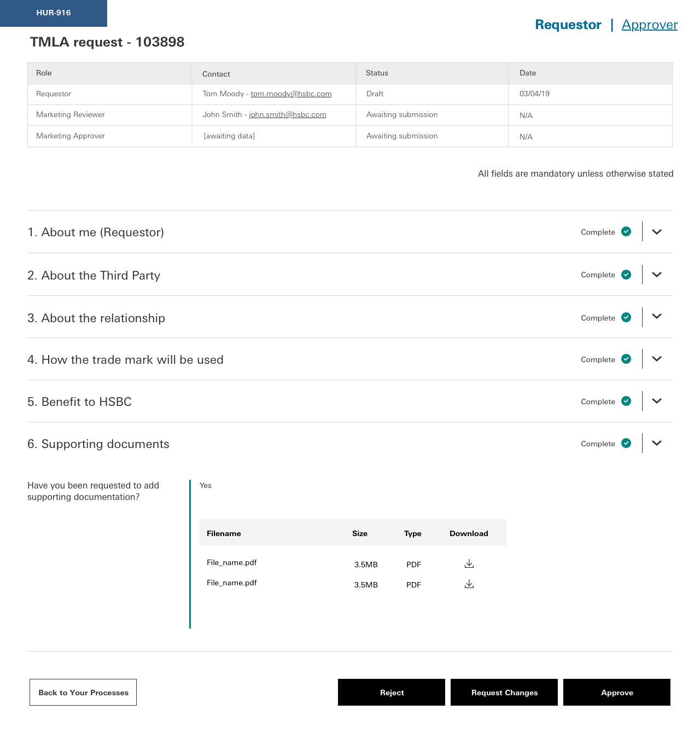This screenshot has width=700, height=733.
Task: Open tom.moody@hsbc.com email link
Action: 291,94
